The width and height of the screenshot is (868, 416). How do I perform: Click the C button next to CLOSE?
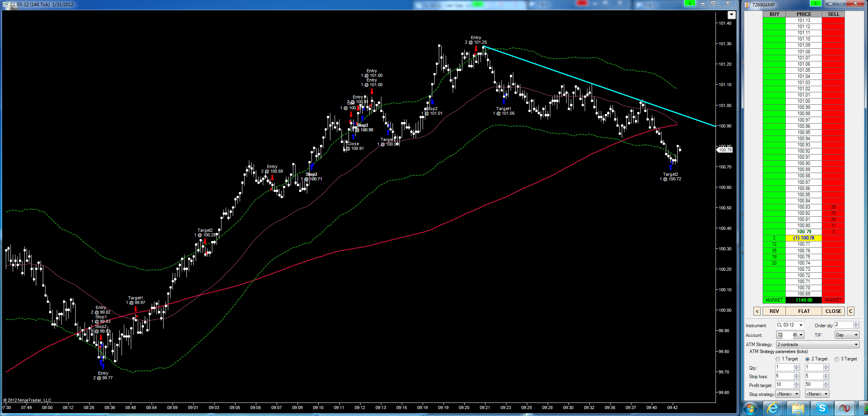tap(851, 311)
